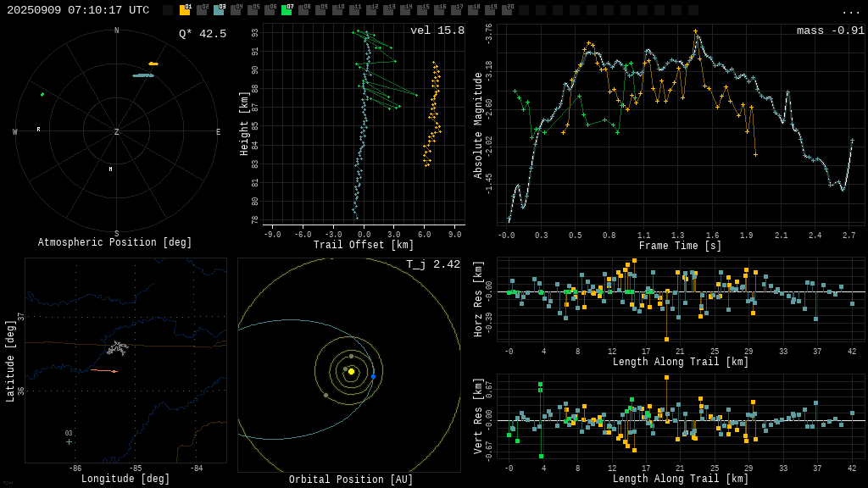
Task: Toggle station 07 green indicator box
Action: point(287,10)
